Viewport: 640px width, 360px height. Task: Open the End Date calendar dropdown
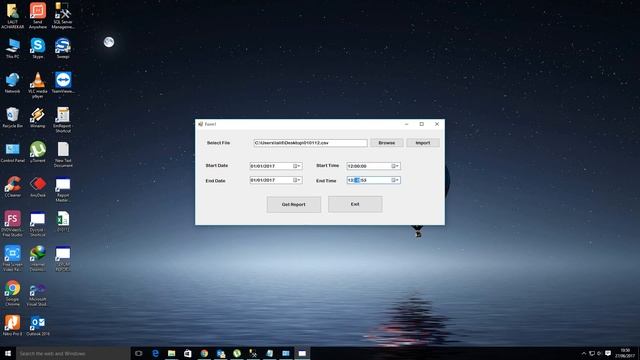point(297,180)
